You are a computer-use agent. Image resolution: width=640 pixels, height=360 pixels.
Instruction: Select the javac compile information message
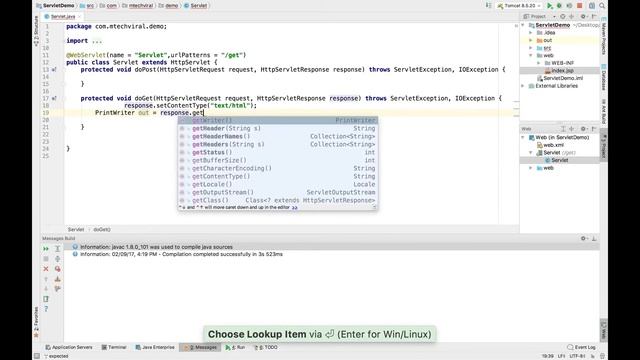156,247
